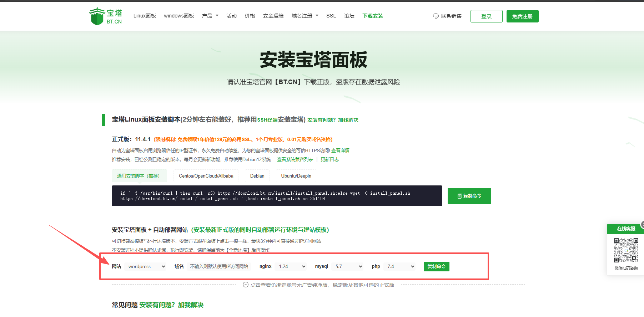Open the 安装有问题？加我解决 link beside 常见问题

click(x=171, y=305)
